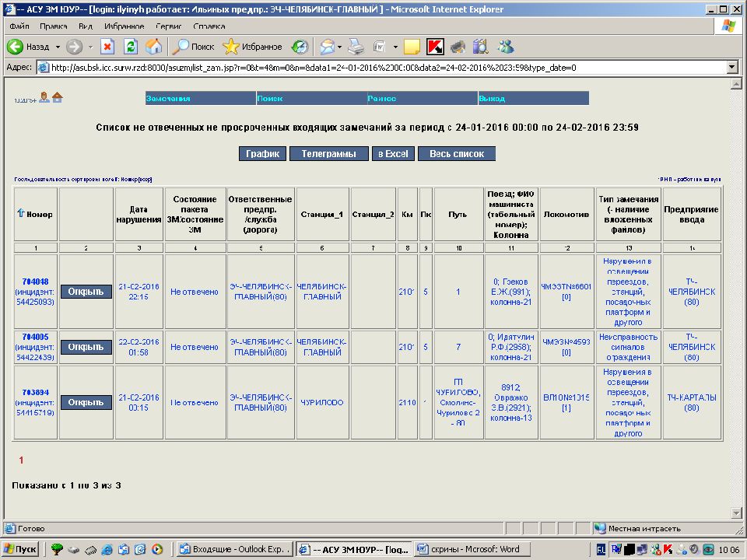Viewport: 747px width, 560px height.
Task: Click the page scroll up arrow
Action: pos(736,84)
